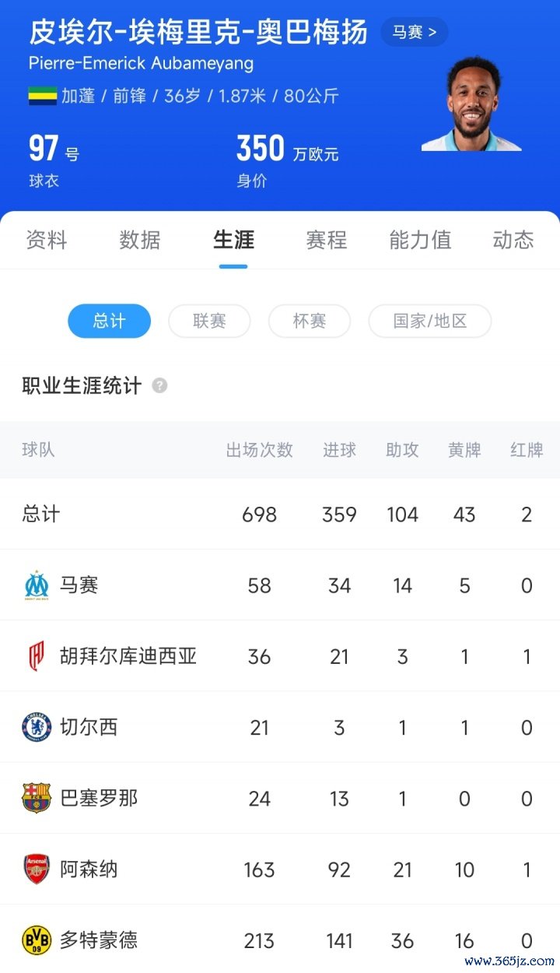The image size is (560, 973).
Task: Click the Gabon flag icon
Action: click(42, 96)
